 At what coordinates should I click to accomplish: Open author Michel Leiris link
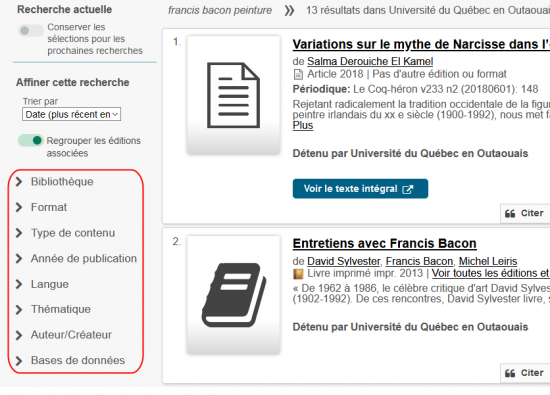pos(488,261)
